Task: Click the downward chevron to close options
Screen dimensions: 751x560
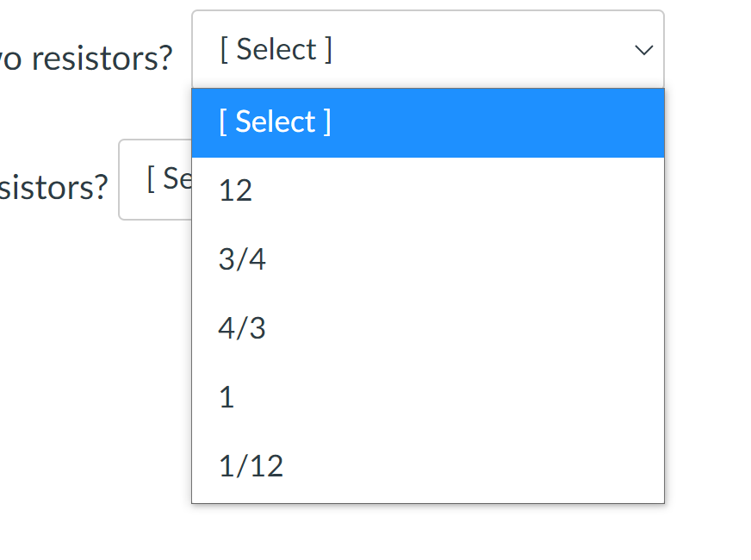Action: 643,51
